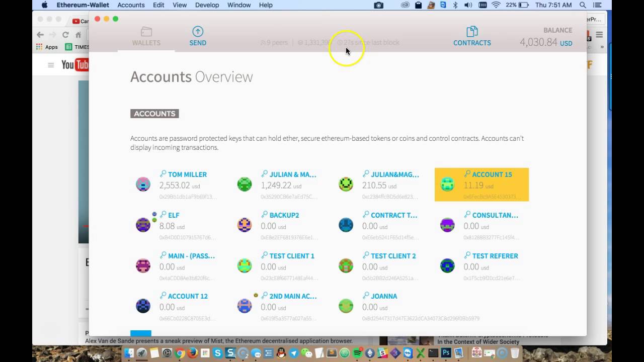Open the ACCOUNT 12 link

188,296
